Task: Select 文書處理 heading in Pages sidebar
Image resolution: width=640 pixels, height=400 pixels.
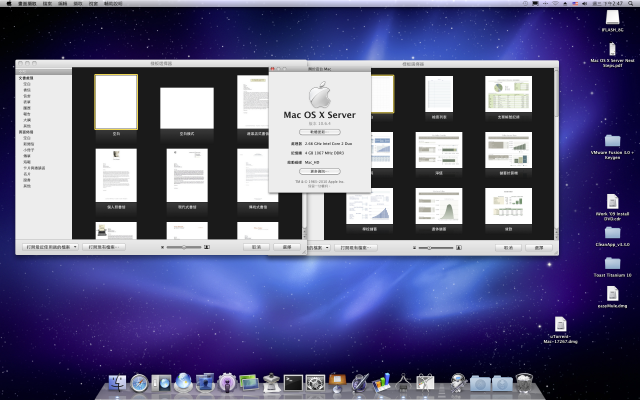Action: pyautogui.click(x=26, y=78)
